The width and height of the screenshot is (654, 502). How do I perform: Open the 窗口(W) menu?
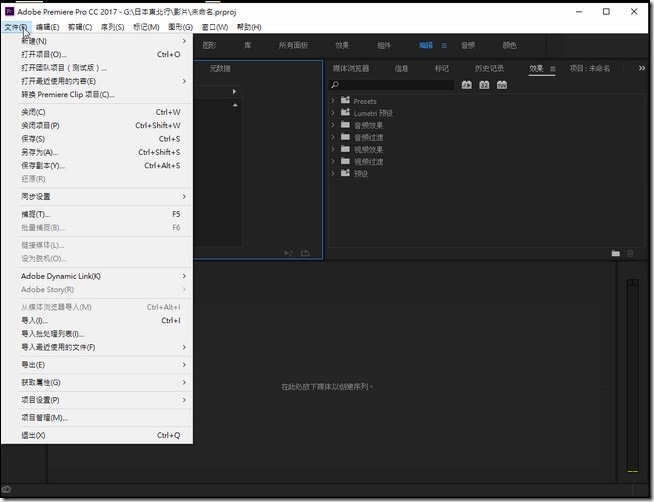pos(215,27)
